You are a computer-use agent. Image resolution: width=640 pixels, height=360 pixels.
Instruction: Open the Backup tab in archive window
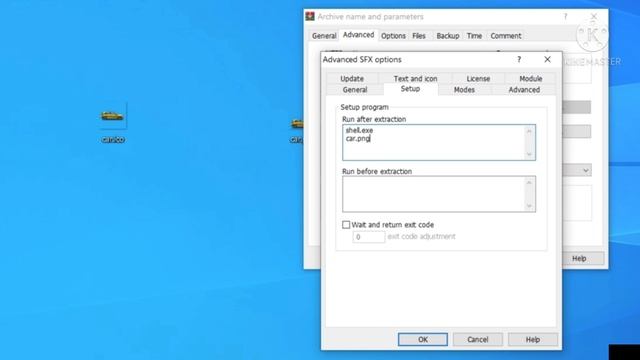(448, 36)
